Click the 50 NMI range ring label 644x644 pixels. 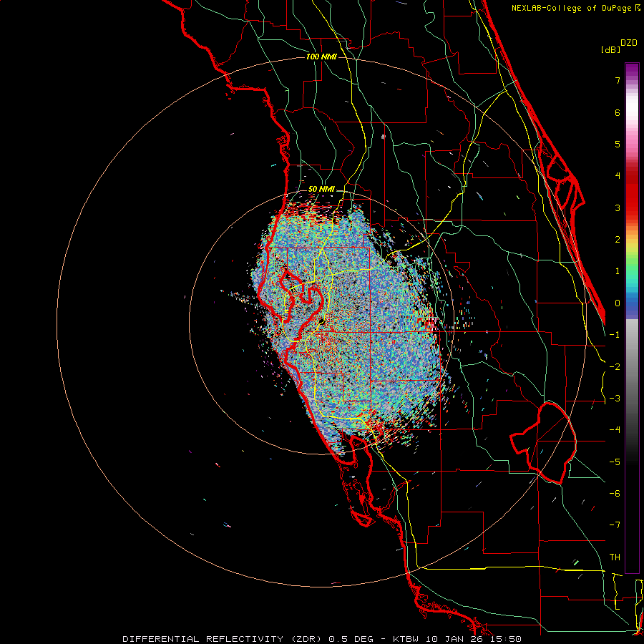(x=321, y=189)
